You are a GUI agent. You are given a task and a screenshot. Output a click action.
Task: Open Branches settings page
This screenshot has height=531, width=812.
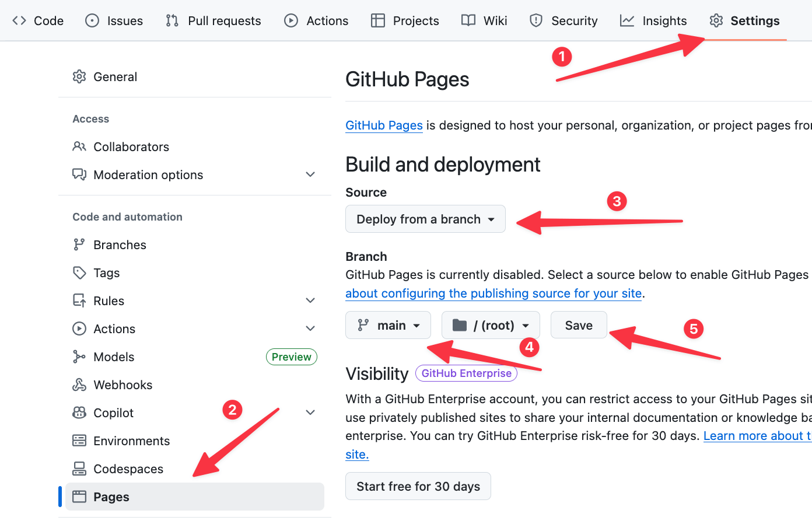(x=195, y=244)
